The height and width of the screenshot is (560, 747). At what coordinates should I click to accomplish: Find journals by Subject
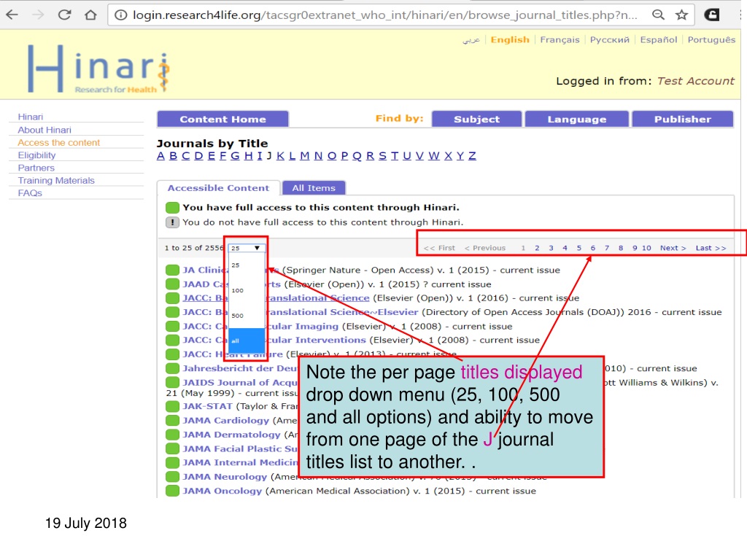[x=476, y=119]
